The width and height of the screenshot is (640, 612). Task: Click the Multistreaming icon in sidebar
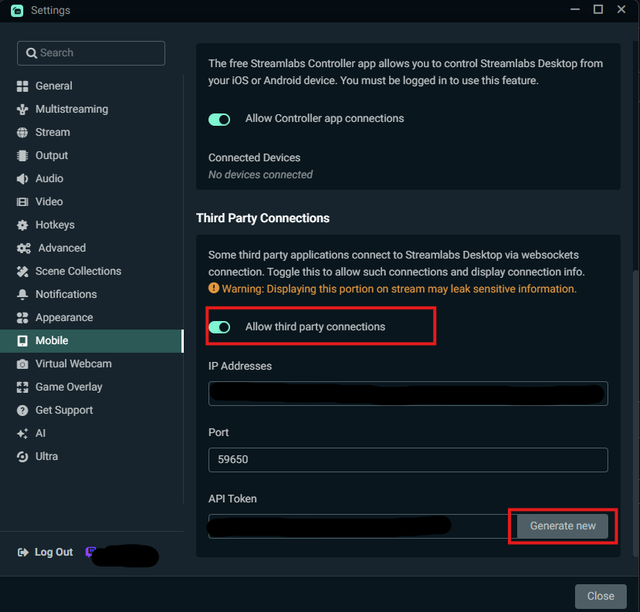(x=22, y=109)
